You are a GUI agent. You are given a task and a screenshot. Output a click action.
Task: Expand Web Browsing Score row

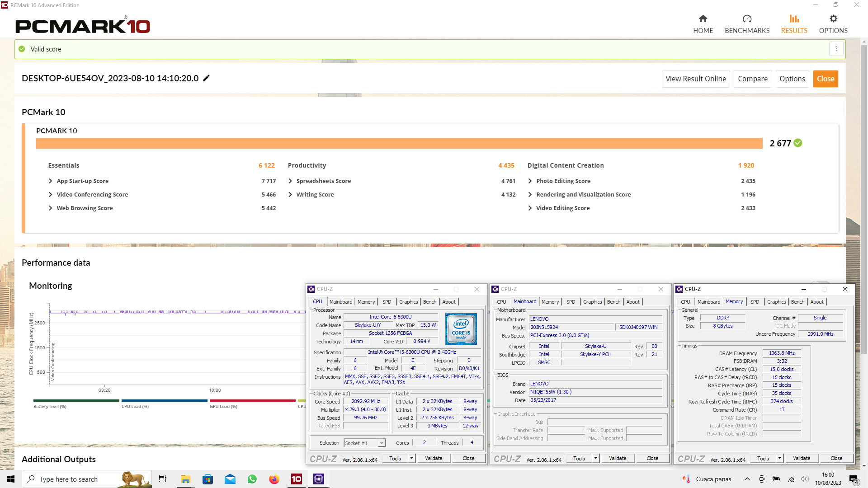click(x=51, y=208)
